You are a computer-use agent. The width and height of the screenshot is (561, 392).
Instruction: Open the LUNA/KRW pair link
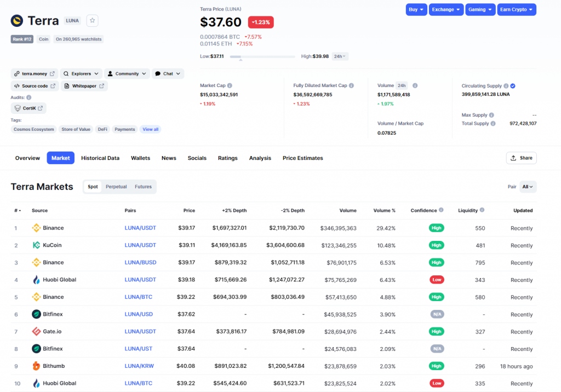(139, 366)
